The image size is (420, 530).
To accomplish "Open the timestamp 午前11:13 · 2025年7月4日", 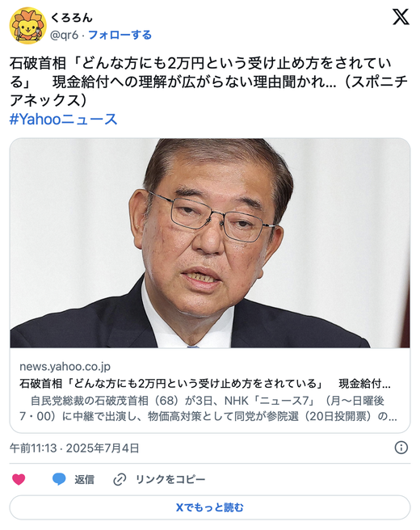I will 74,448.
